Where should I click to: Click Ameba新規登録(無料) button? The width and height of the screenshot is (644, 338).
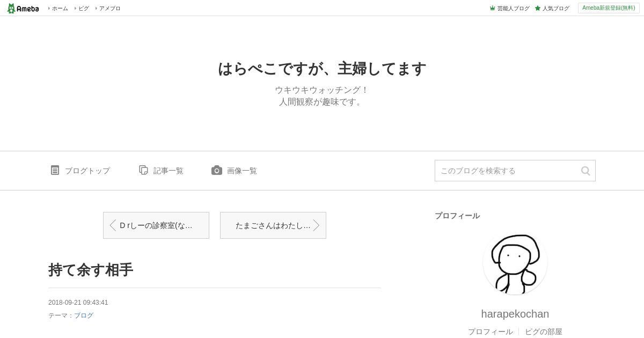click(x=609, y=8)
